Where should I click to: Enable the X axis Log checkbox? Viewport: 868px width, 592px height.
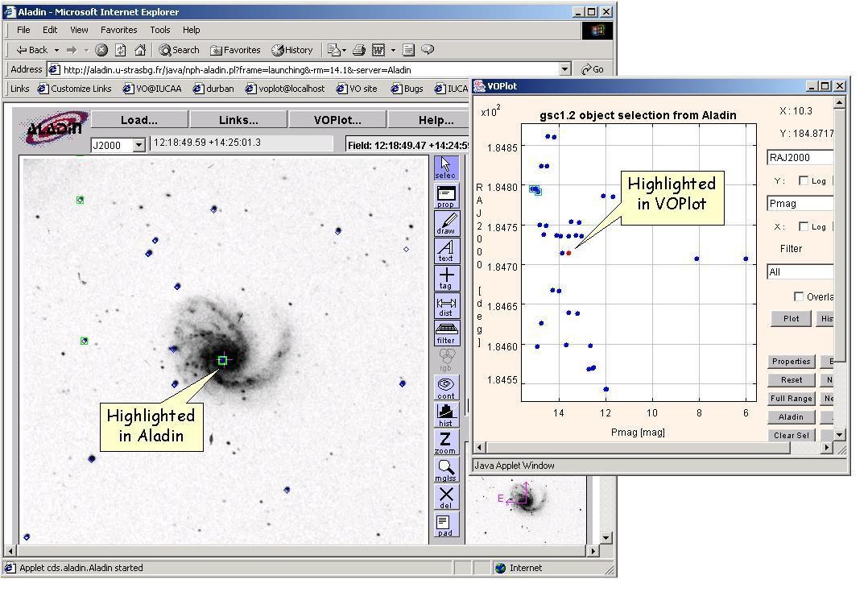coord(803,227)
